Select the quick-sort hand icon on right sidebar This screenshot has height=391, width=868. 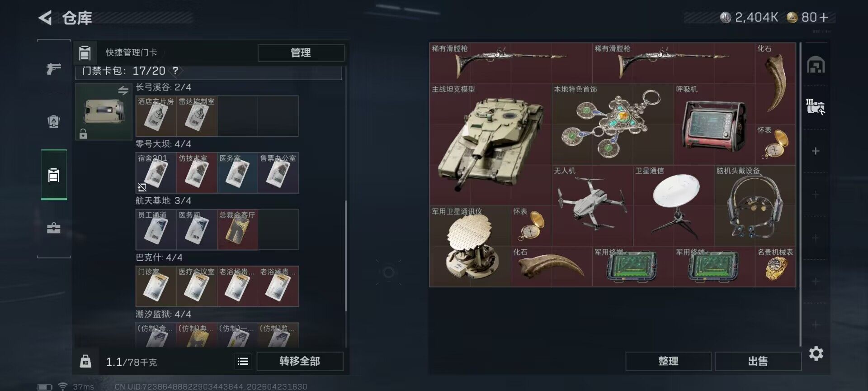[x=816, y=107]
